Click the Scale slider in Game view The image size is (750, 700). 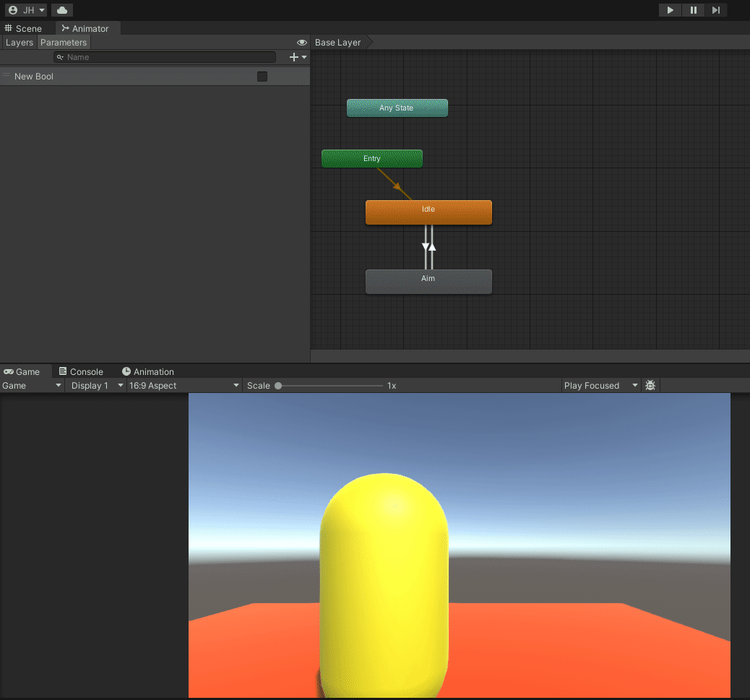(277, 385)
